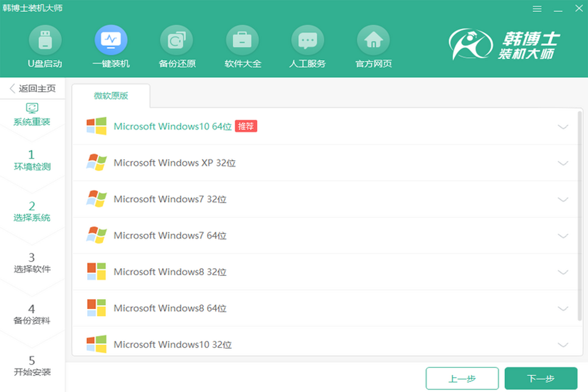The width and height of the screenshot is (588, 392).
Task: Expand the Windows XP 32位 chevron
Action: coord(563,163)
